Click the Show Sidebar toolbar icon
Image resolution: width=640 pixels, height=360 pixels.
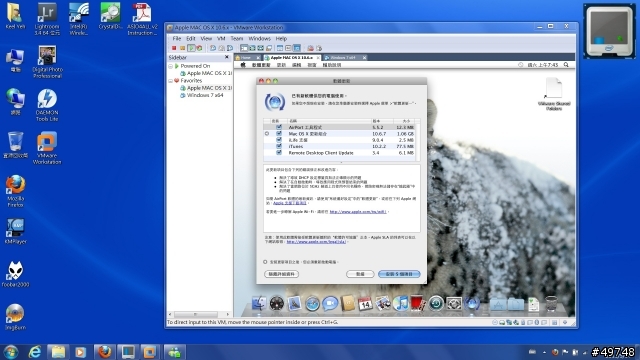[x=244, y=48]
